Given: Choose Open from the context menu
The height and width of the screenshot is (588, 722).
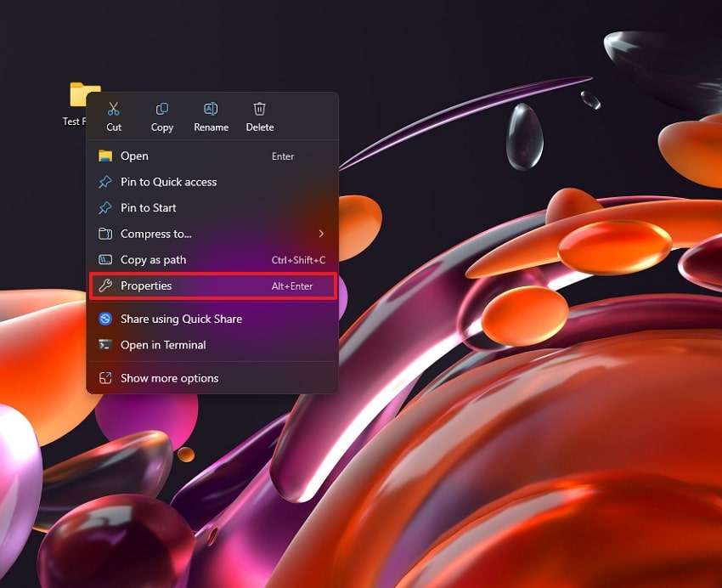Looking at the screenshot, I should coord(212,156).
